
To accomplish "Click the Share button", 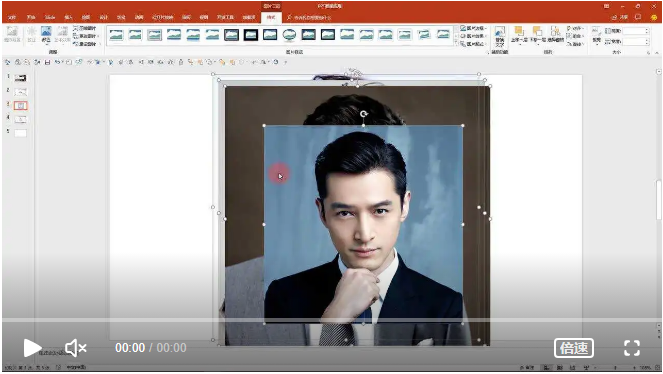I will pos(619,17).
